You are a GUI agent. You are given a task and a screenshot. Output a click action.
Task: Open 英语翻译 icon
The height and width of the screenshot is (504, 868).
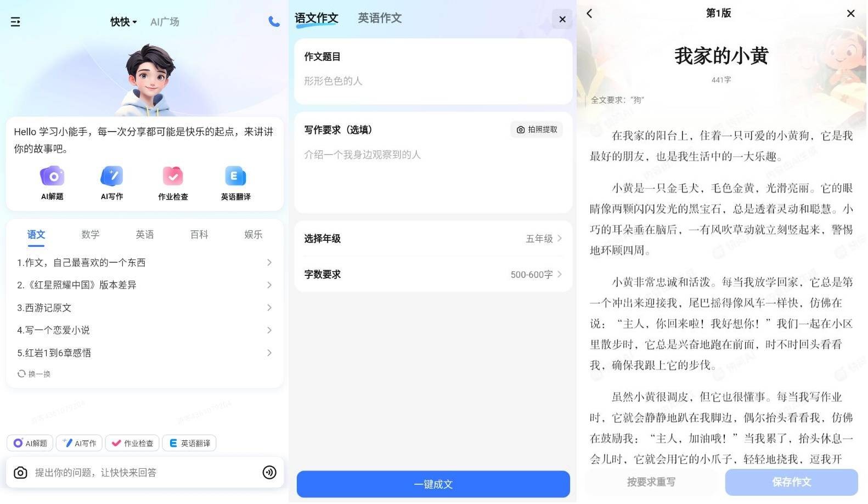235,177
